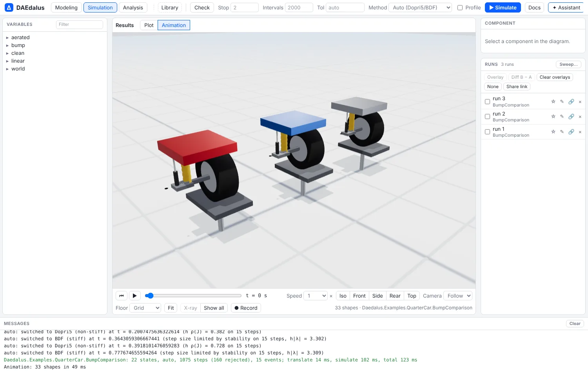
Task: Click Clear overlays button
Action: coord(555,77)
